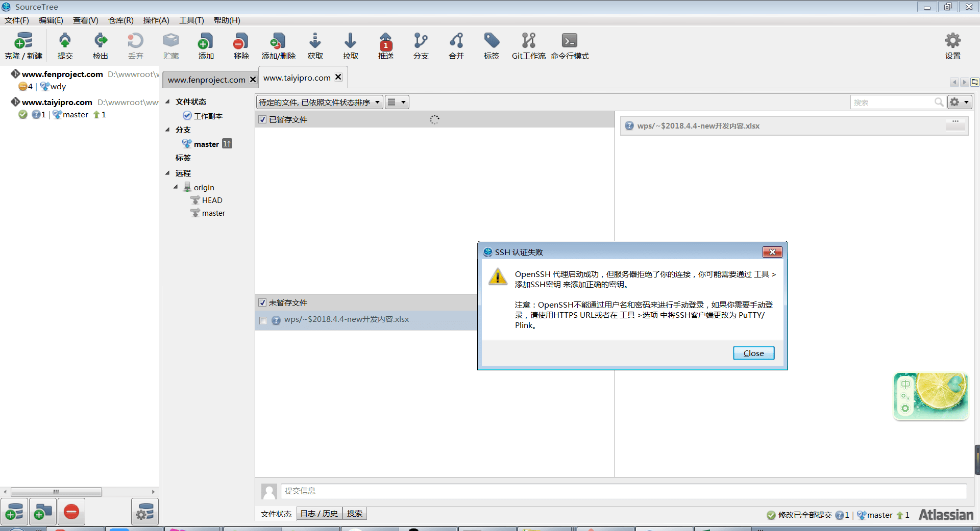This screenshot has width=980, height=531.
Task: Open the 贮藏 (Stash) tool
Action: pyautogui.click(x=171, y=46)
